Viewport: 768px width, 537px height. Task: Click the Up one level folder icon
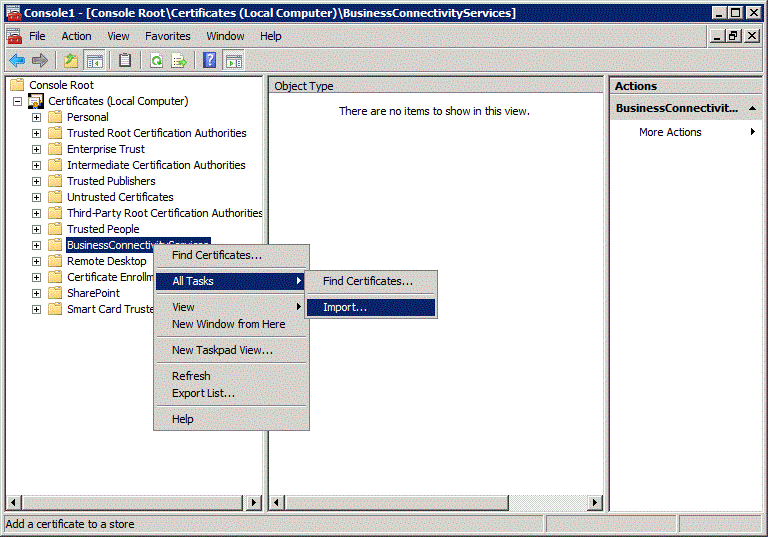tap(71, 61)
